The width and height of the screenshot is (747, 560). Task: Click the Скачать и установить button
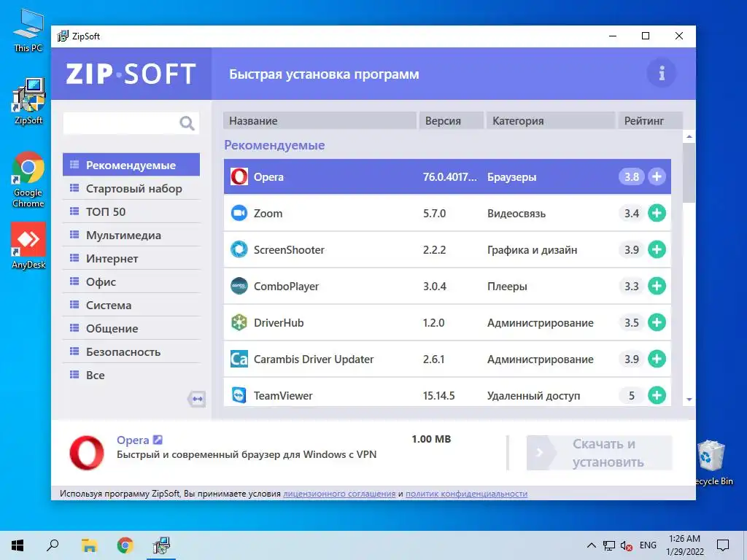pos(600,453)
